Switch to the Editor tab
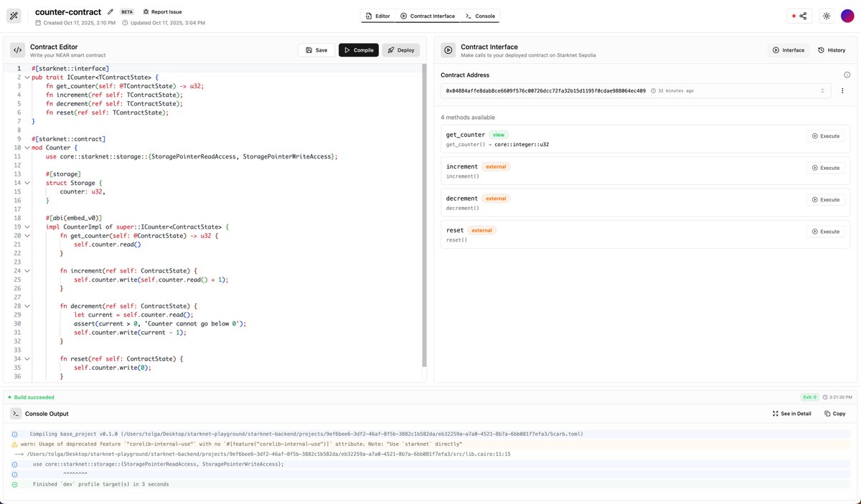Screen dimensions: 861x504 coord(377,16)
